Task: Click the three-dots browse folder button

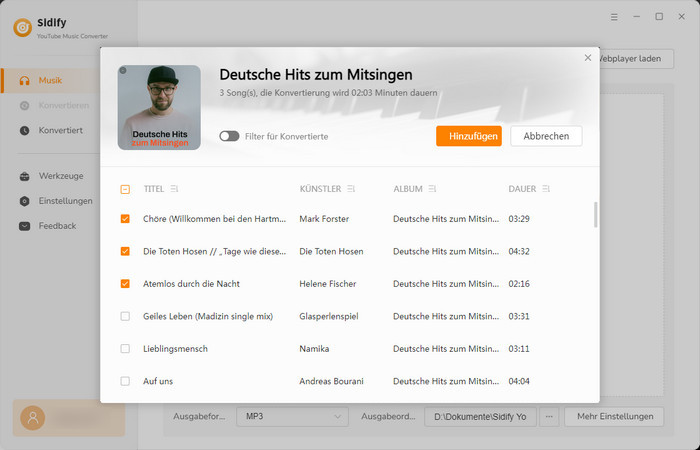Action: (x=549, y=417)
